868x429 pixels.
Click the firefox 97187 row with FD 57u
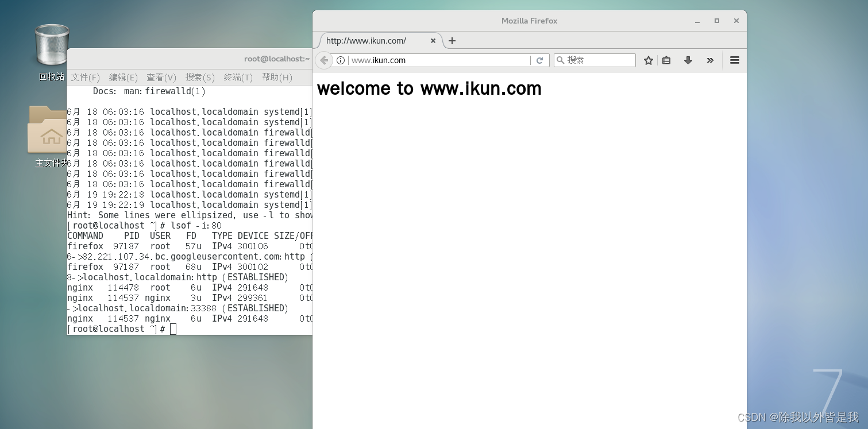[x=190, y=246]
